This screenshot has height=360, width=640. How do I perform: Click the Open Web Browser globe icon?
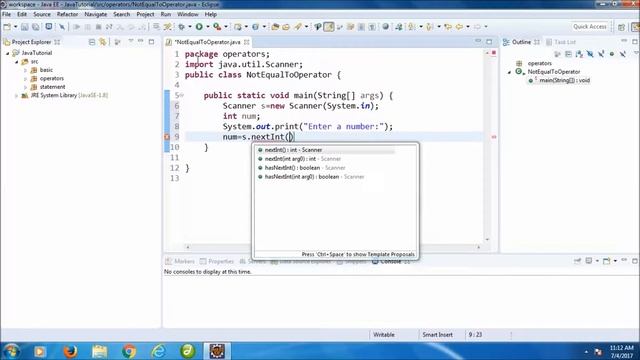pos(385,27)
